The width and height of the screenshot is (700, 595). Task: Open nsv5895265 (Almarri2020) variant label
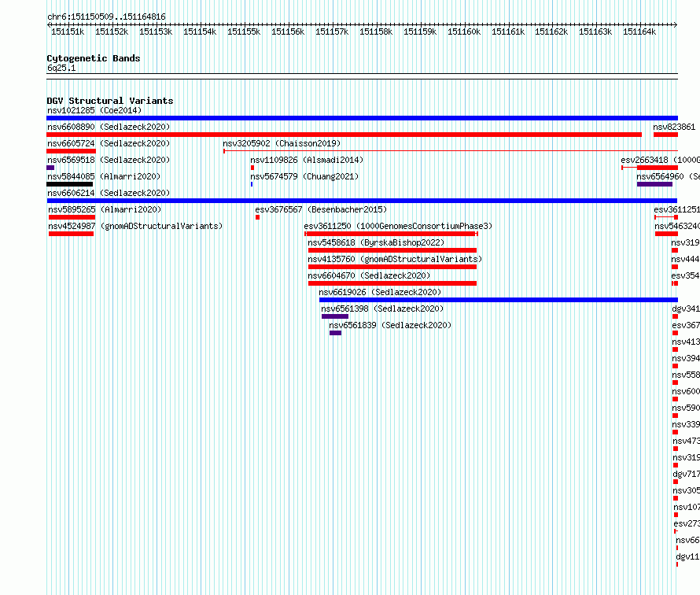pyautogui.click(x=105, y=209)
